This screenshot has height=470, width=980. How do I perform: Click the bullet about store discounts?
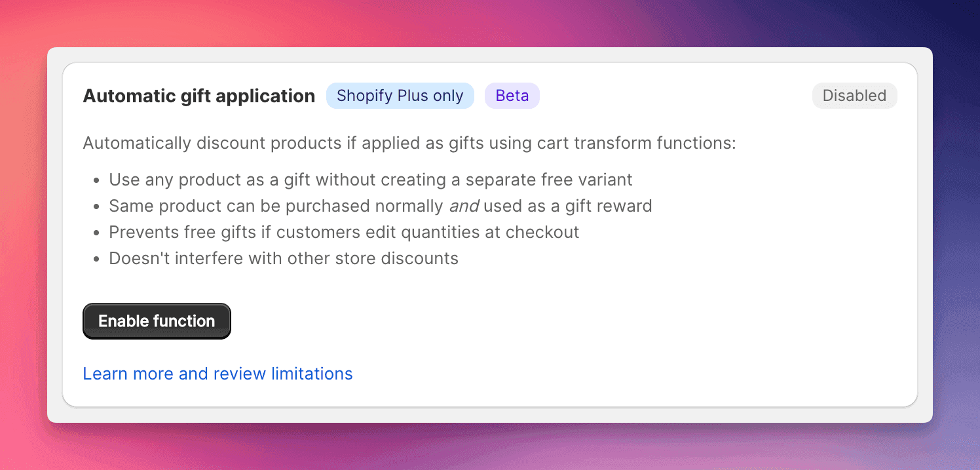coord(283,258)
